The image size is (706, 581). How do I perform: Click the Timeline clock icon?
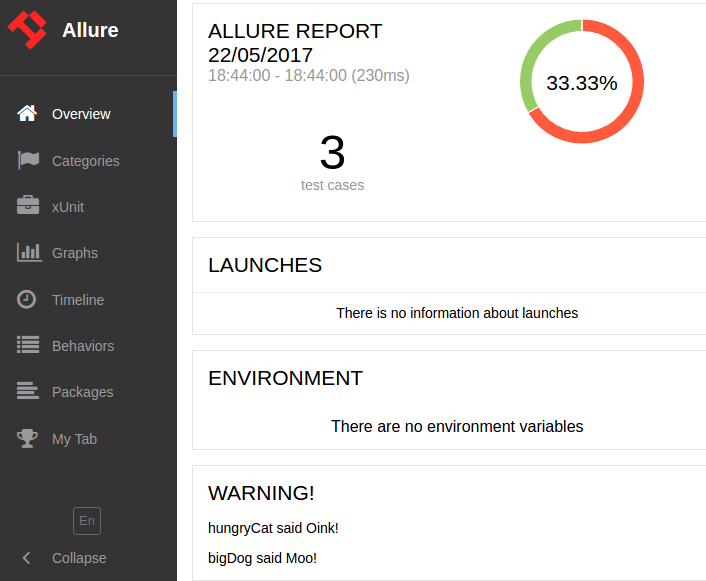coord(27,300)
